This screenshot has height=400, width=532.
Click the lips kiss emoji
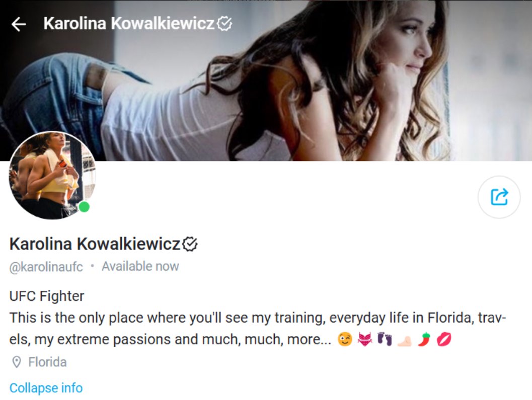pos(444,339)
